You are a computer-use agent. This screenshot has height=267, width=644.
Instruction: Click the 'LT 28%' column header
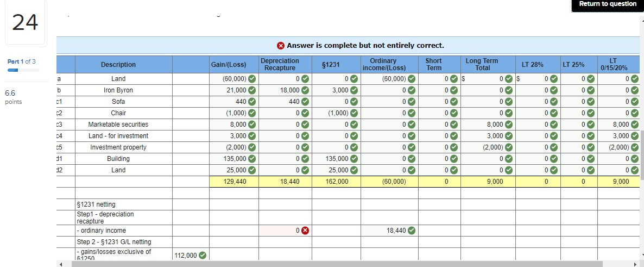(538, 65)
